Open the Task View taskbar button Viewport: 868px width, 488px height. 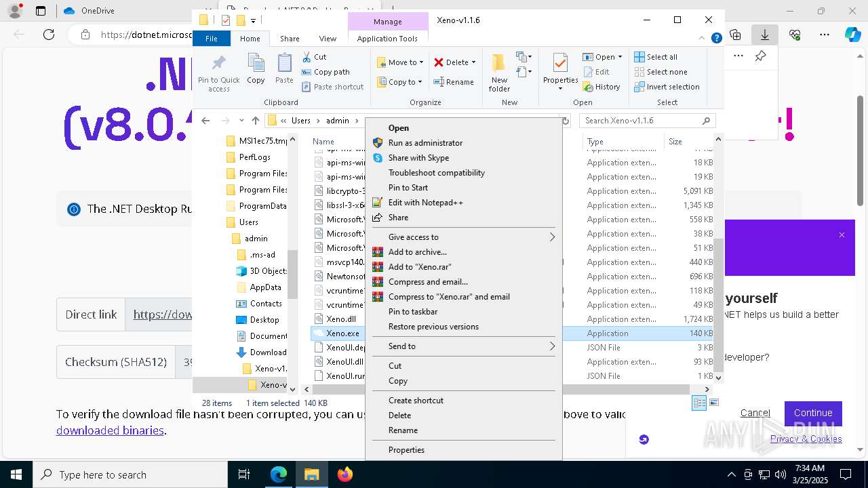click(244, 474)
